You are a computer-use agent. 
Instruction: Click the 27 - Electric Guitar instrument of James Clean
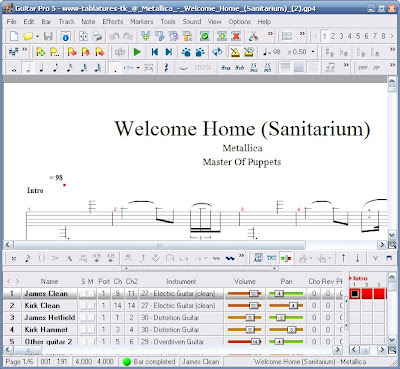click(178, 294)
